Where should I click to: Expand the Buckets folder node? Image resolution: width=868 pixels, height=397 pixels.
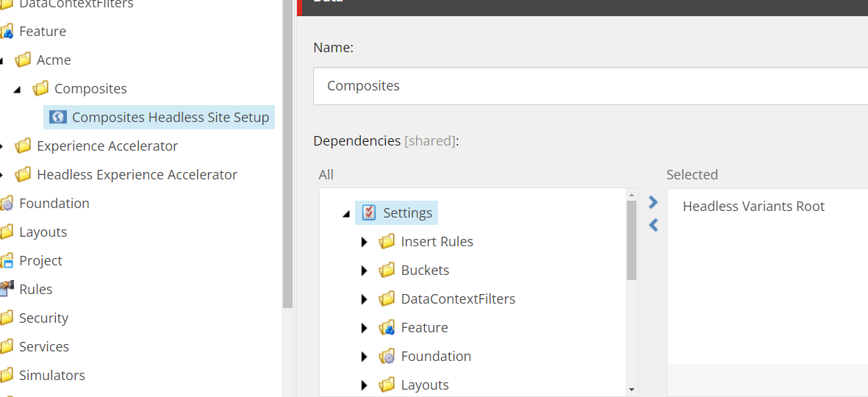(x=364, y=271)
